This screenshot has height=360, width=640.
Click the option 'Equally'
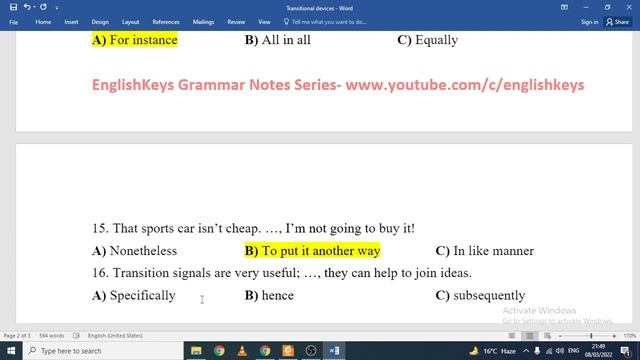tap(427, 40)
